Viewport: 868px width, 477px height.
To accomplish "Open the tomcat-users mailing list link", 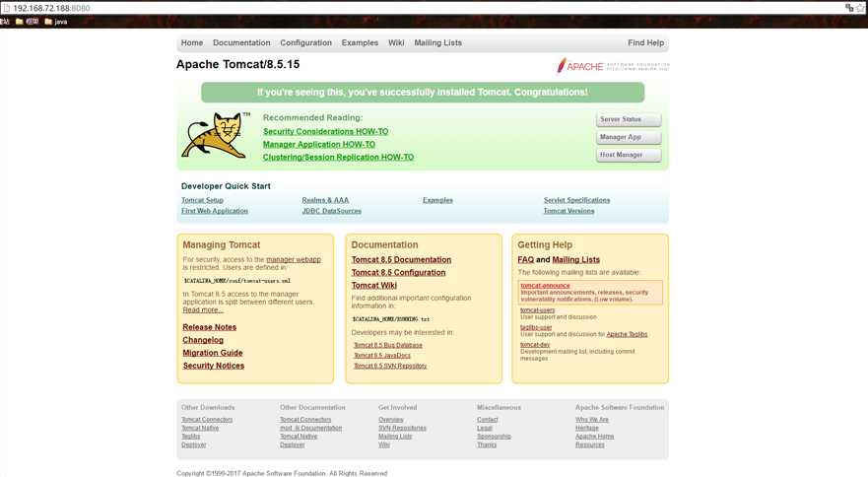I will [x=538, y=310].
